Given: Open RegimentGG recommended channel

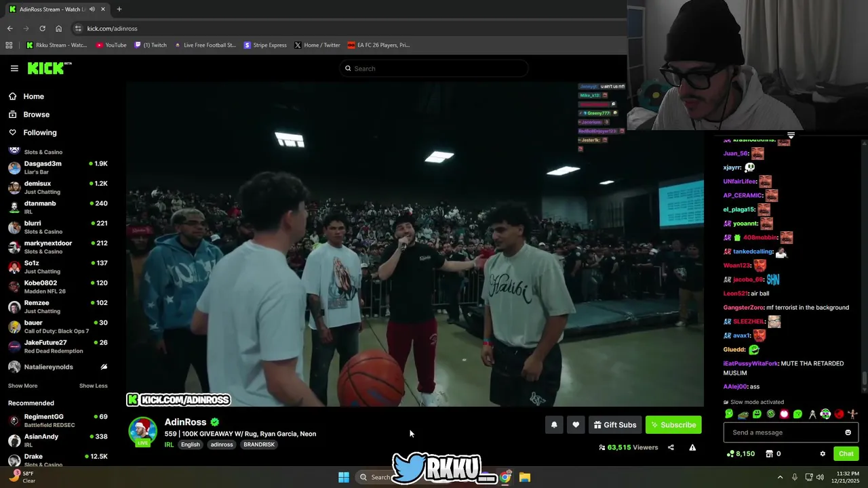Looking at the screenshot, I should [x=58, y=420].
